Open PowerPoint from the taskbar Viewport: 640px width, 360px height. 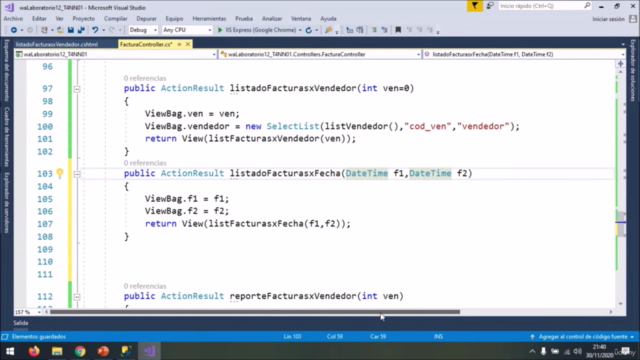click(103, 351)
